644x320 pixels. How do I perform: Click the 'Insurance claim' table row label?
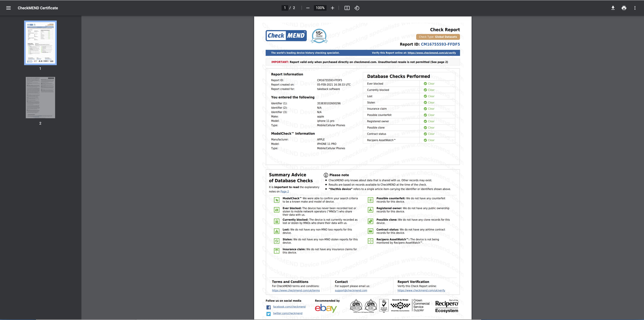coord(377,109)
